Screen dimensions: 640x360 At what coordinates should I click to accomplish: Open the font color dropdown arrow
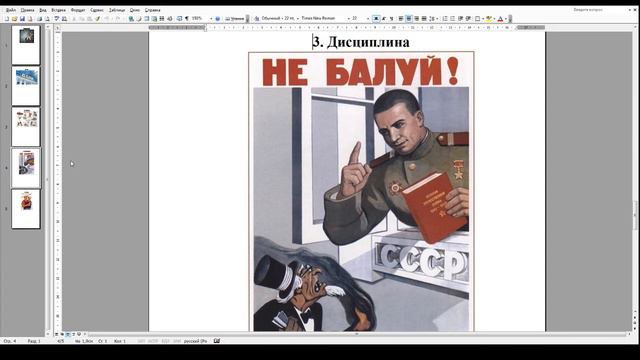[505, 18]
